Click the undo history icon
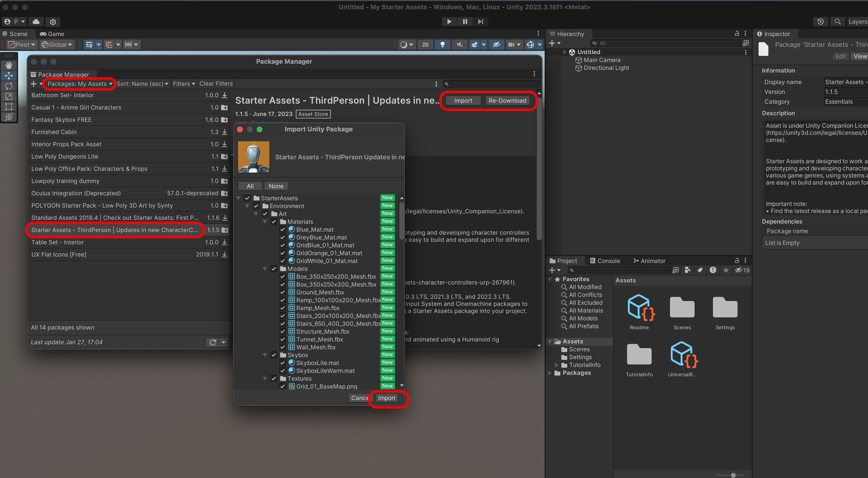Screen dimensions: 868x478 tap(820, 22)
